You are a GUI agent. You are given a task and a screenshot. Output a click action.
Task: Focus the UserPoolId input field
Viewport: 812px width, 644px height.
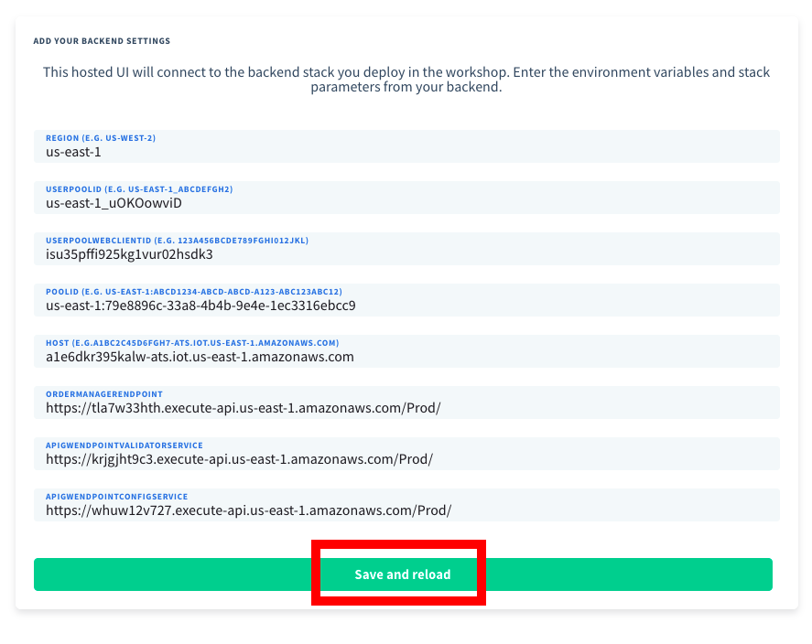tap(406, 198)
